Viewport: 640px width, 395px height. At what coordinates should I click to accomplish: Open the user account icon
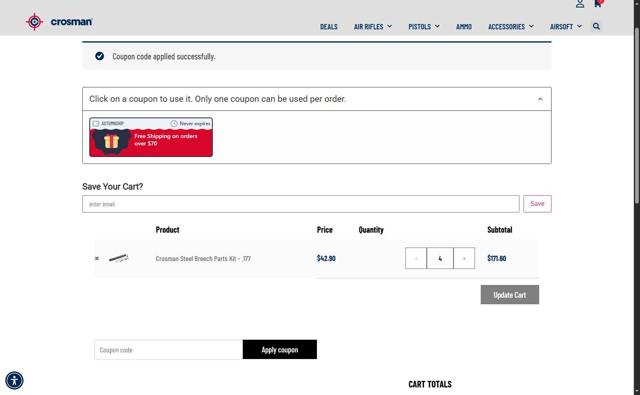pyautogui.click(x=580, y=4)
